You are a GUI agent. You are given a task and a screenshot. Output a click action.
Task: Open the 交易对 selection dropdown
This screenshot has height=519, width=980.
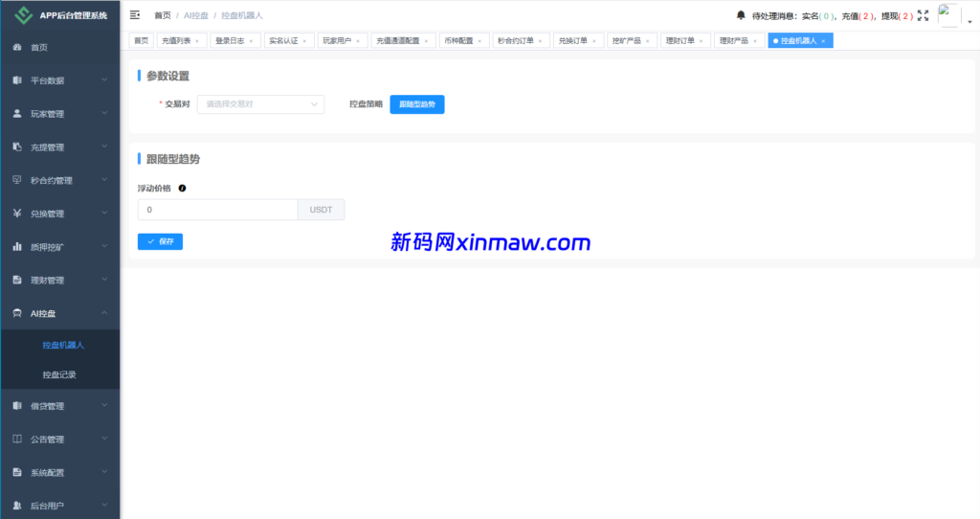click(x=260, y=104)
